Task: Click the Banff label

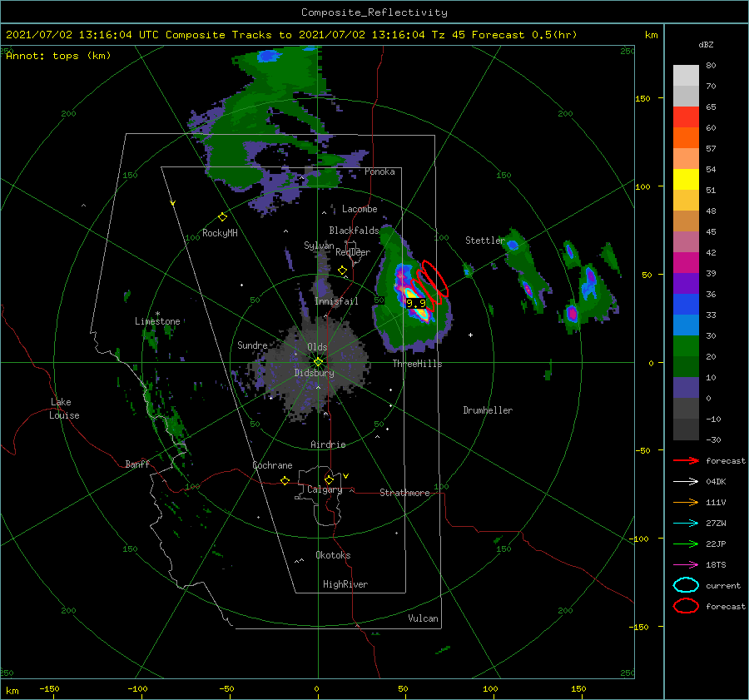Action: click(x=137, y=464)
